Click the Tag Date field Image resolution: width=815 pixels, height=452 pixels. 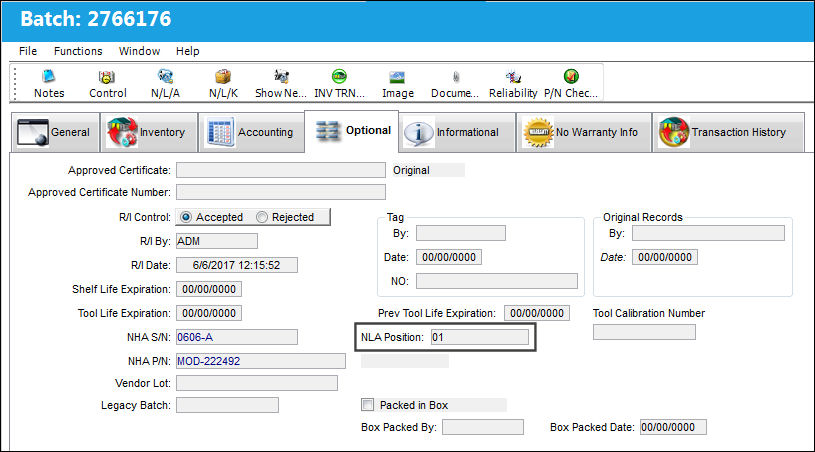(x=449, y=257)
